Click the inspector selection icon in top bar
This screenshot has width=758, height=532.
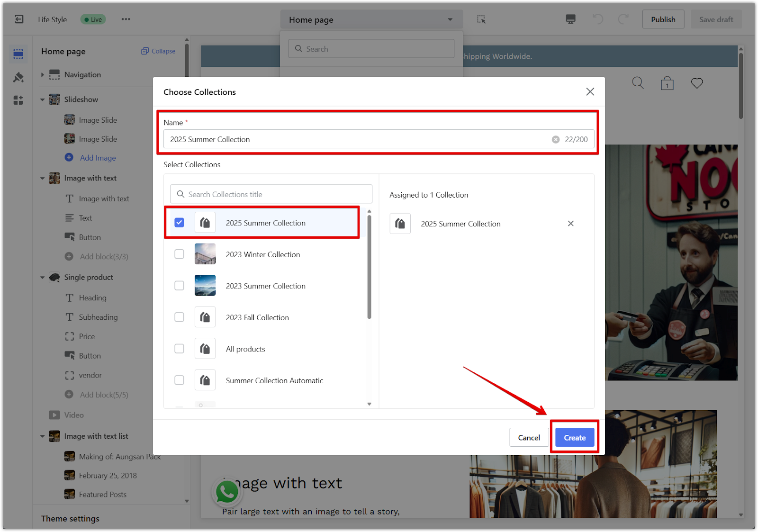tap(481, 19)
